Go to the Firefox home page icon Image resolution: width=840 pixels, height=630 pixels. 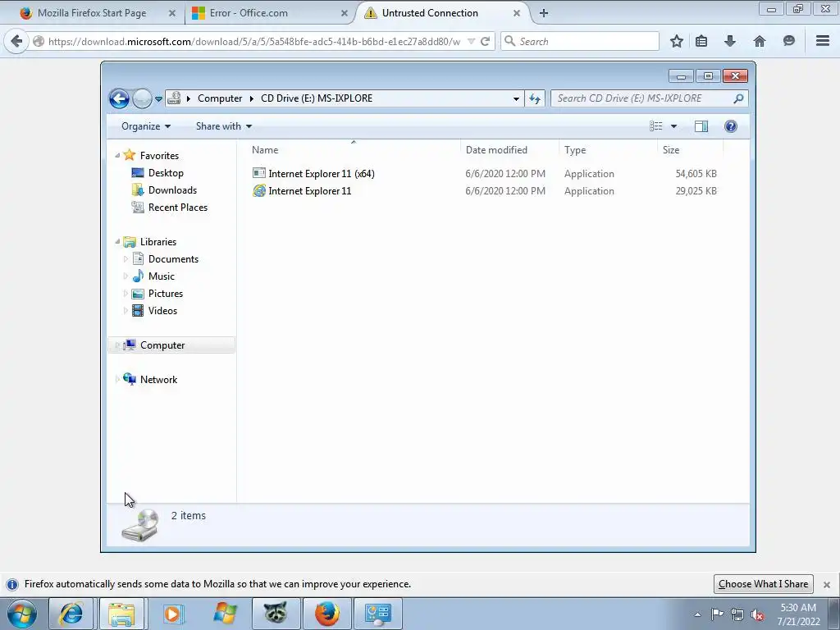760,41
